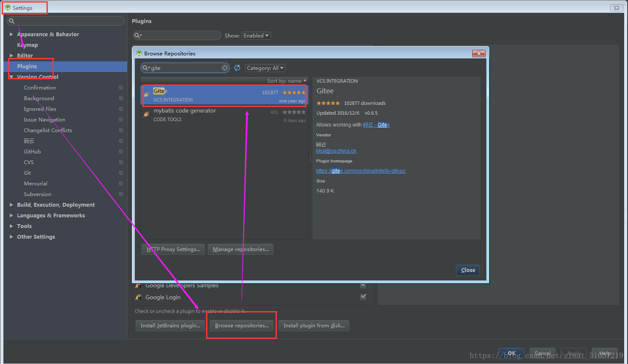The width and height of the screenshot is (628, 364).
Task: Select Plugins in settings tree
Action: click(x=65, y=66)
